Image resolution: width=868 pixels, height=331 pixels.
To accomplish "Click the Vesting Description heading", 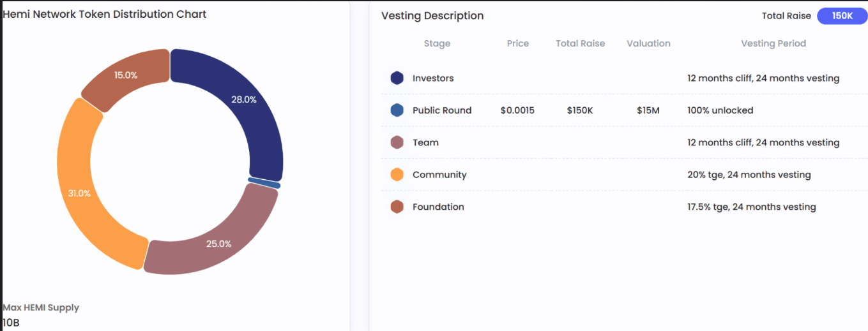I will (x=432, y=16).
